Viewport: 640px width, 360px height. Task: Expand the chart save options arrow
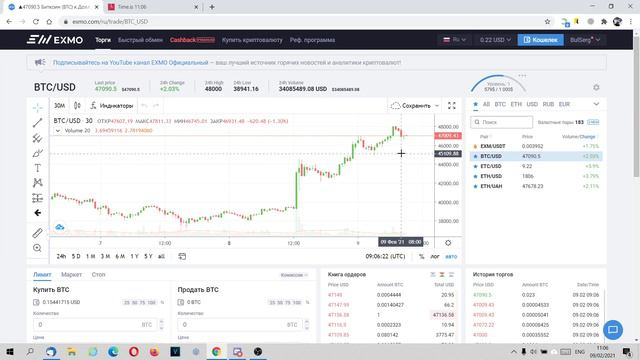[437, 106]
